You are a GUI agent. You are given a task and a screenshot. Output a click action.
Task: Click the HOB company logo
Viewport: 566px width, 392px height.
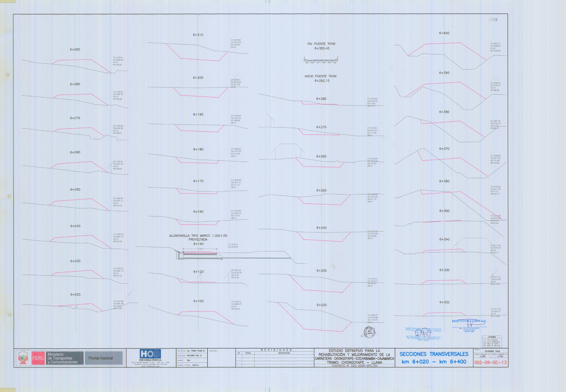[150, 354]
